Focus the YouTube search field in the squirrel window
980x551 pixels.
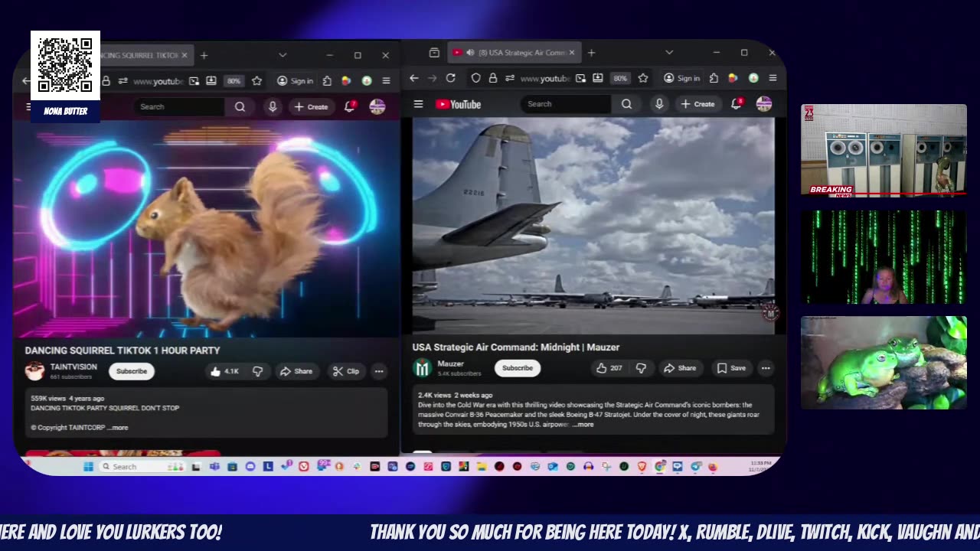click(x=179, y=107)
